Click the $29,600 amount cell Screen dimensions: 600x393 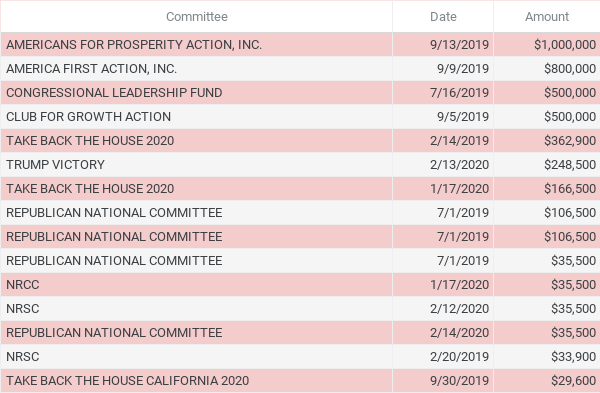tap(547, 381)
